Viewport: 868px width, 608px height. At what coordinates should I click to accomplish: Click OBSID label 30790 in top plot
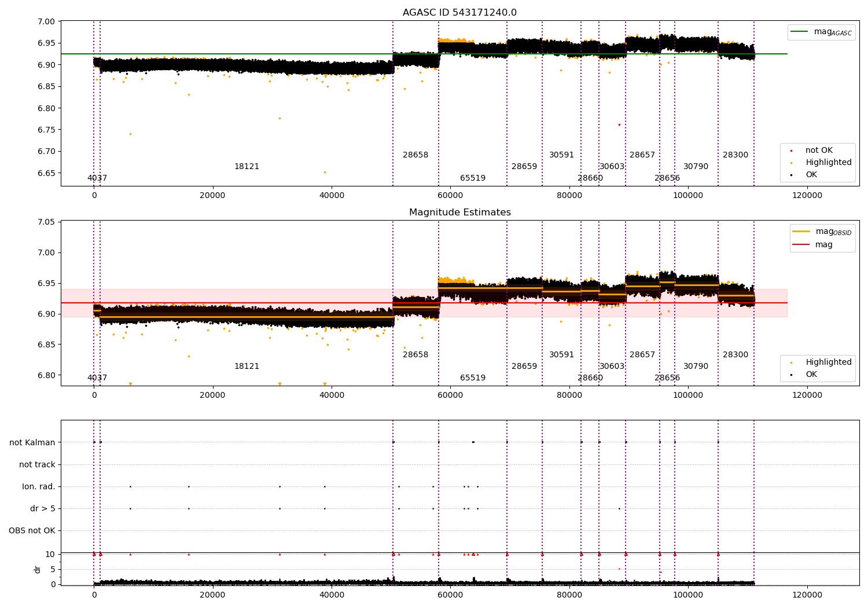click(696, 167)
